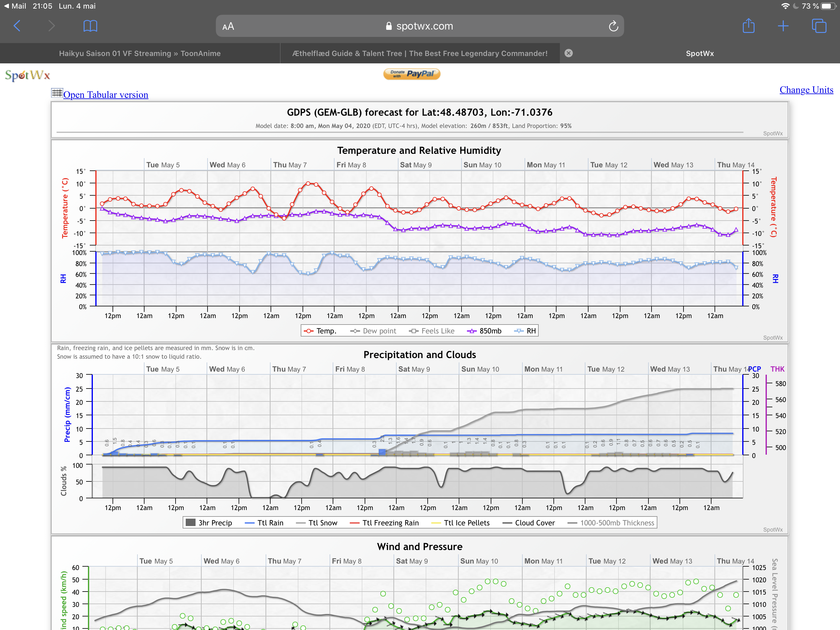Image resolution: width=840 pixels, height=630 pixels.
Task: Open the Share sheet icon
Action: tap(748, 26)
